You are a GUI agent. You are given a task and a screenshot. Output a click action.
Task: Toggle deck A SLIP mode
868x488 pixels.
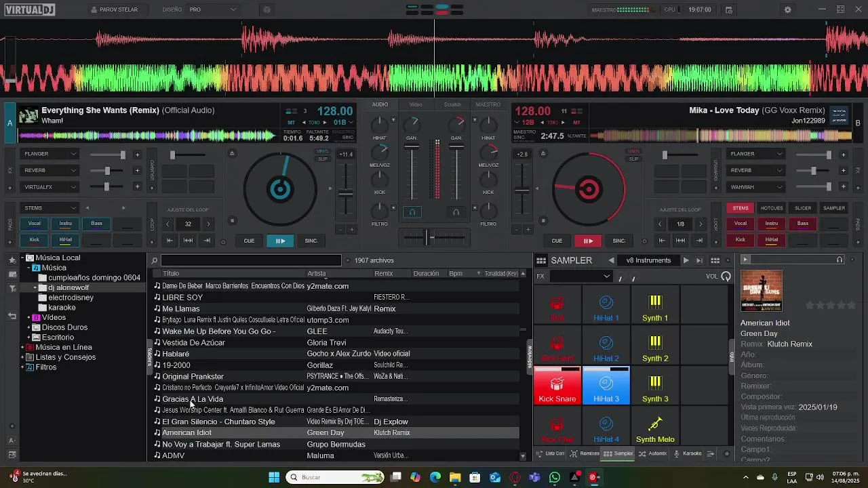323,159
